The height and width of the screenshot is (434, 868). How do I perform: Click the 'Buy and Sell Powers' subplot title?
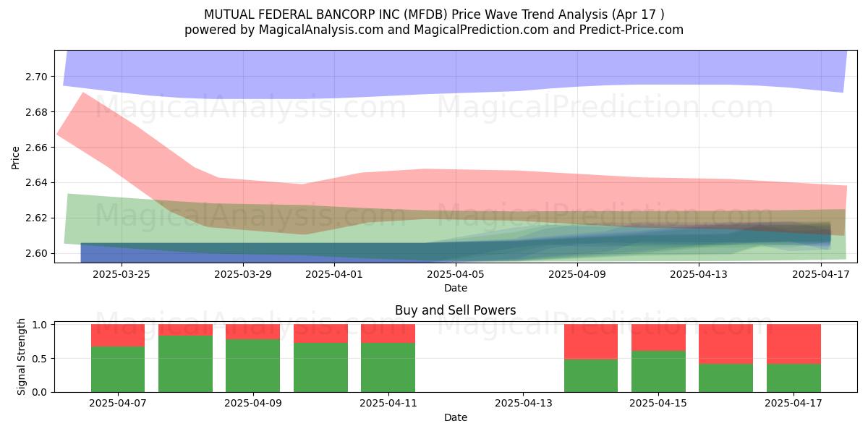click(x=456, y=310)
